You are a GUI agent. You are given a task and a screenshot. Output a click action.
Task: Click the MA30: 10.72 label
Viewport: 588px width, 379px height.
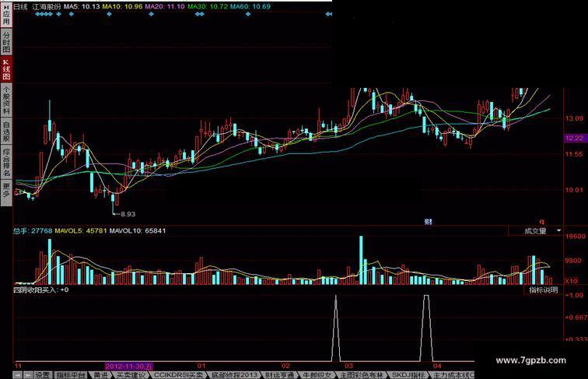coord(208,6)
